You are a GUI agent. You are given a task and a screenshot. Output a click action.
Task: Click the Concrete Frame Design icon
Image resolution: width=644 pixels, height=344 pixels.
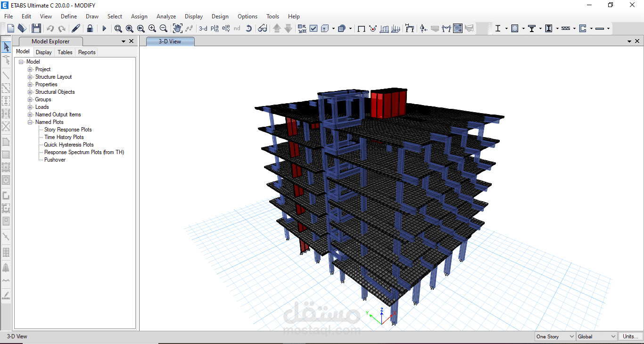pos(515,29)
